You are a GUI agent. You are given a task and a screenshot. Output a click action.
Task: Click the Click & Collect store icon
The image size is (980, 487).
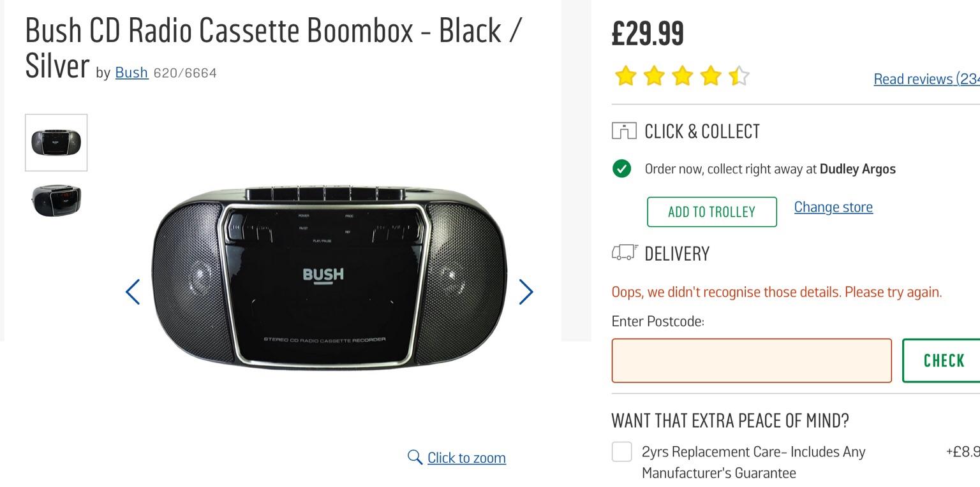[623, 131]
